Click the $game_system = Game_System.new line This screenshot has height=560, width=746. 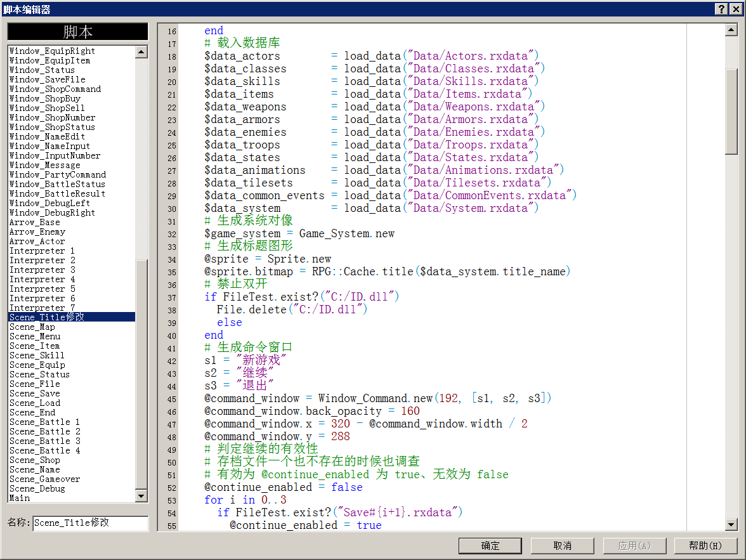coord(299,233)
